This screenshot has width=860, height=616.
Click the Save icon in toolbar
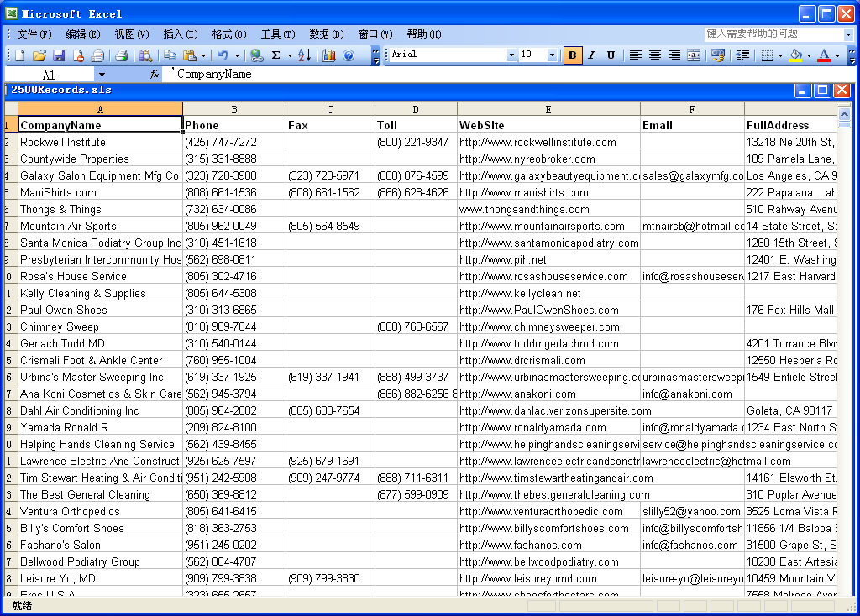(x=59, y=55)
